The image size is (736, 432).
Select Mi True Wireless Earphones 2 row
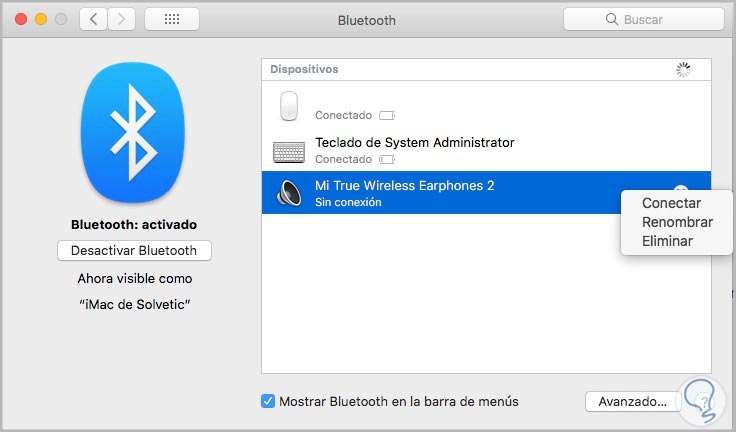[x=486, y=193]
